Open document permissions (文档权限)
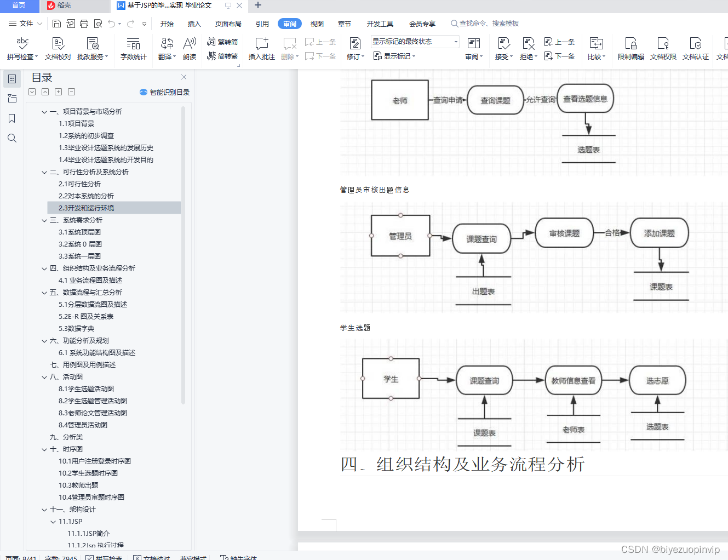Viewport: 728px width, 560px height. (x=663, y=48)
